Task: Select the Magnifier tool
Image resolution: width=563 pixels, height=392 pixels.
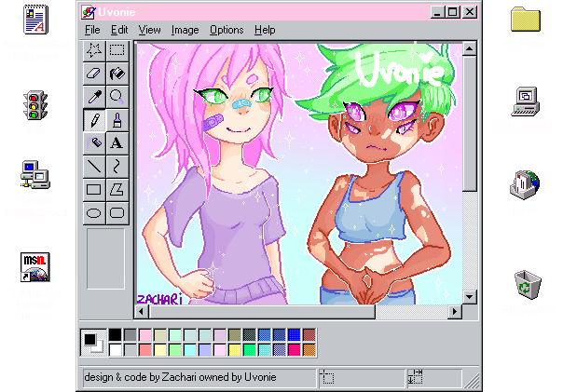Action: (117, 97)
